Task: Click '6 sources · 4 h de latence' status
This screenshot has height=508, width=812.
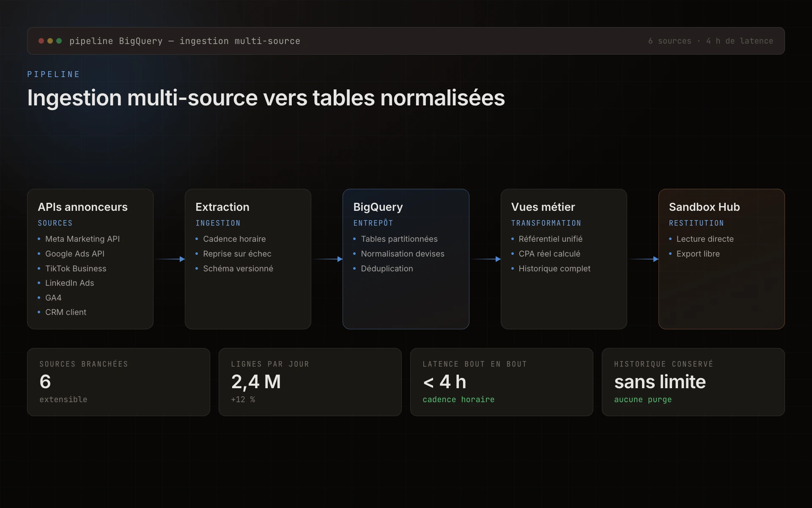Action: click(710, 41)
